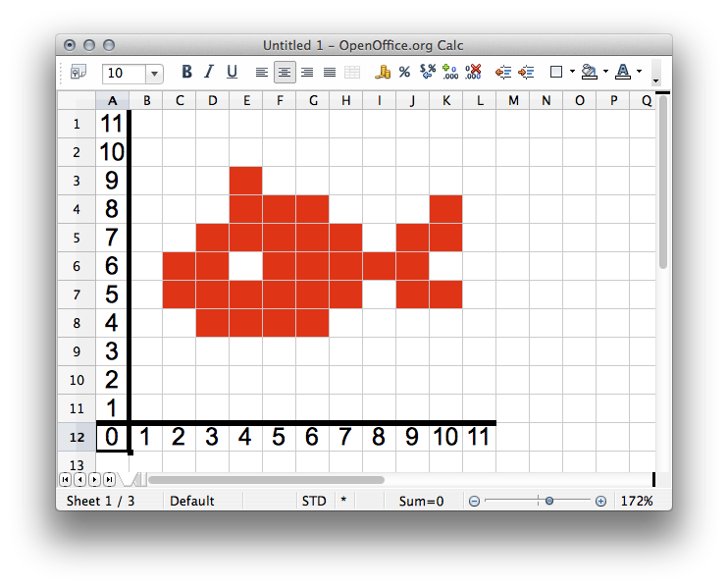
Task: Select row 12 header
Action: point(77,437)
